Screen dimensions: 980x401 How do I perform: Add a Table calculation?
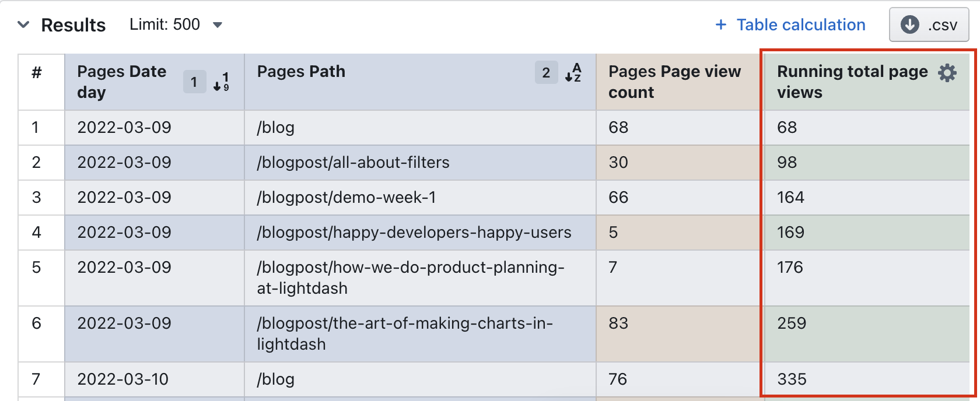(800, 24)
